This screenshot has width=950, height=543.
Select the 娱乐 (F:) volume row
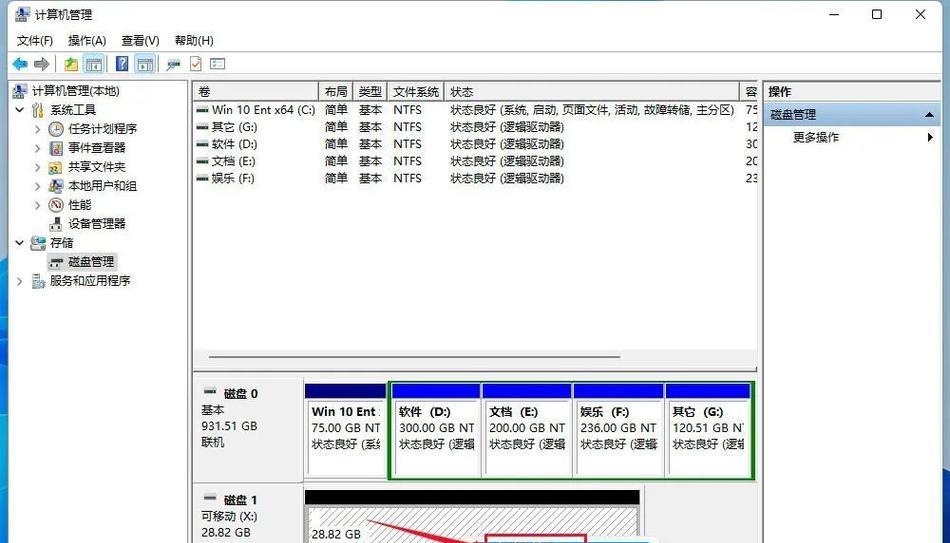(476, 178)
